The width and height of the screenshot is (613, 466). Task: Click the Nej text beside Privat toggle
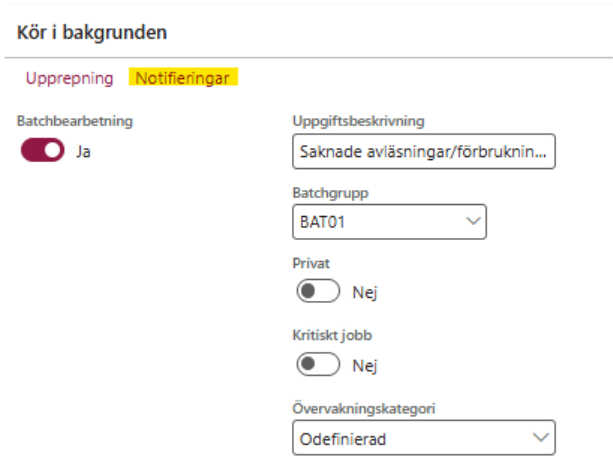(x=364, y=293)
